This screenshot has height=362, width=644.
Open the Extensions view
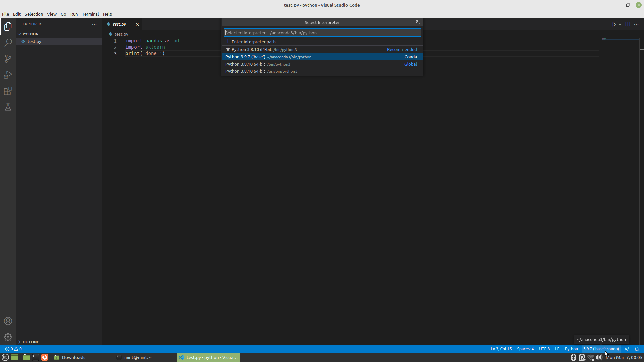[x=8, y=91]
